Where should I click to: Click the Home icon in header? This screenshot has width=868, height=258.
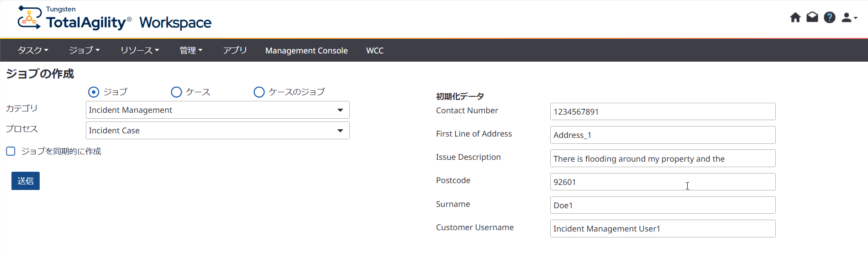pos(795,17)
